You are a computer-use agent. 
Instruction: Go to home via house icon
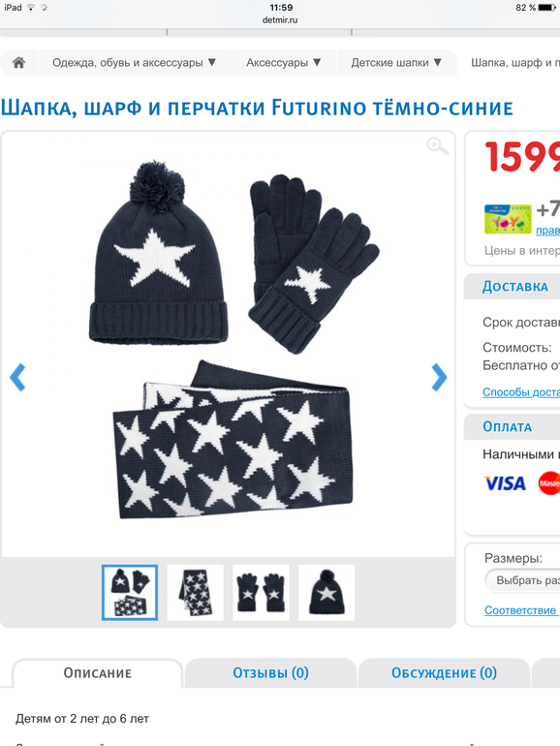point(19,63)
